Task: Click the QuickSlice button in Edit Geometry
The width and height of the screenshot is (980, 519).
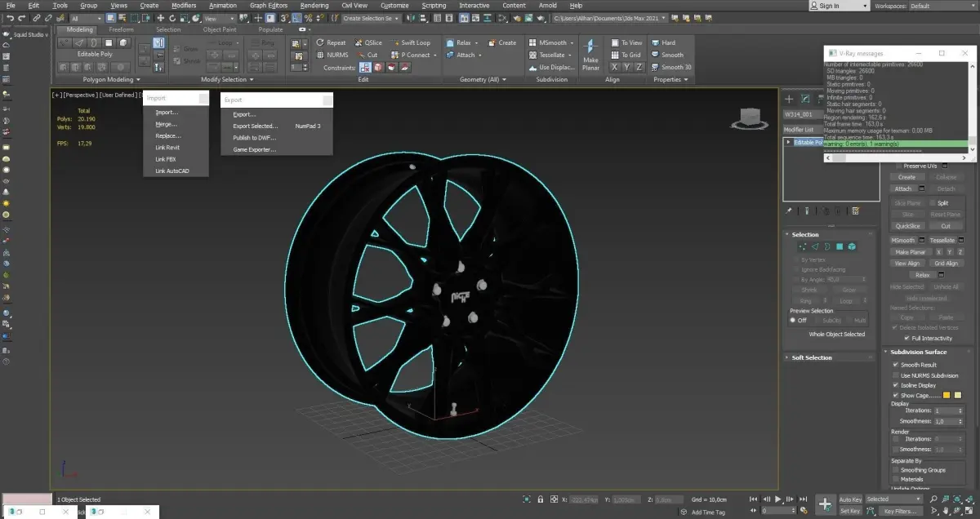Action: point(907,226)
